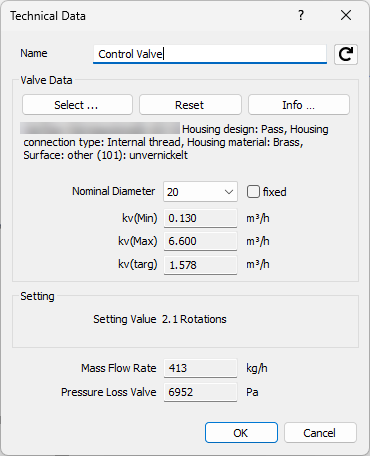
Task: Click the kv(targ) value field
Action: [200, 265]
